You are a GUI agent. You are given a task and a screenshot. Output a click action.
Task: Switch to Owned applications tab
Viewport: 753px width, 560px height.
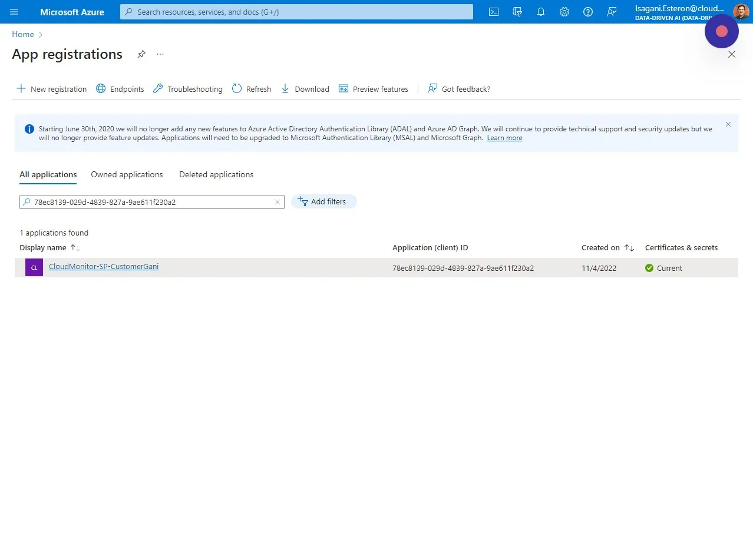127,175
